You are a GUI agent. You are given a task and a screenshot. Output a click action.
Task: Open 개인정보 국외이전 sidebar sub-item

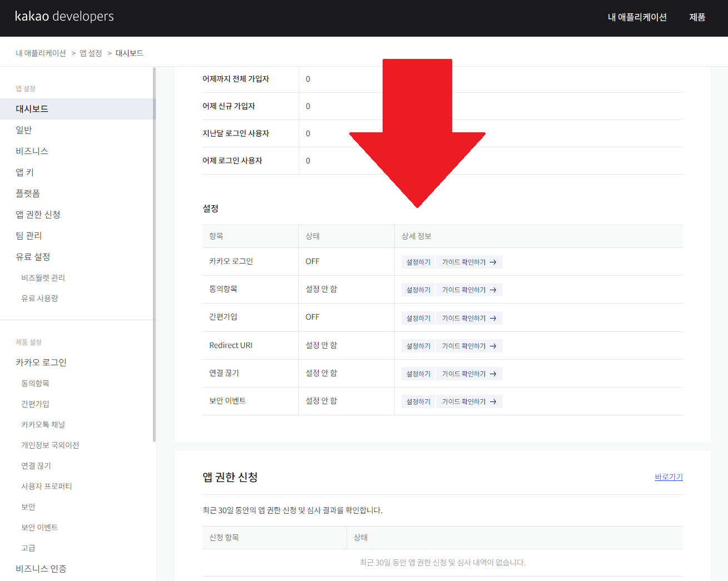click(50, 445)
